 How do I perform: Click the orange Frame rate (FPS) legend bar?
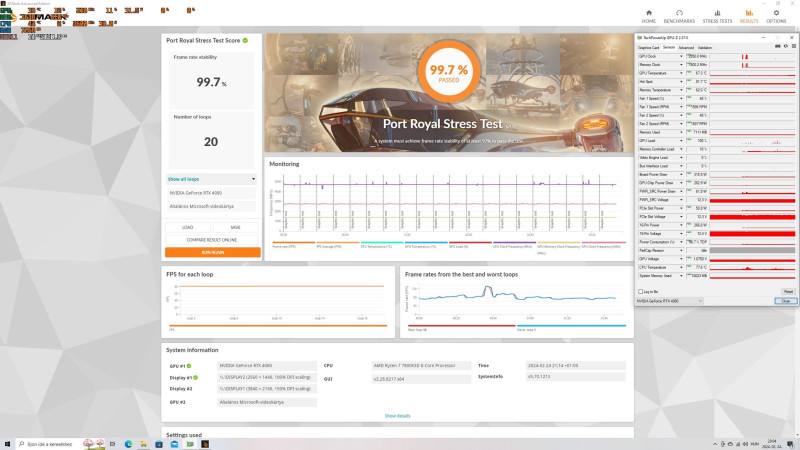(294, 243)
